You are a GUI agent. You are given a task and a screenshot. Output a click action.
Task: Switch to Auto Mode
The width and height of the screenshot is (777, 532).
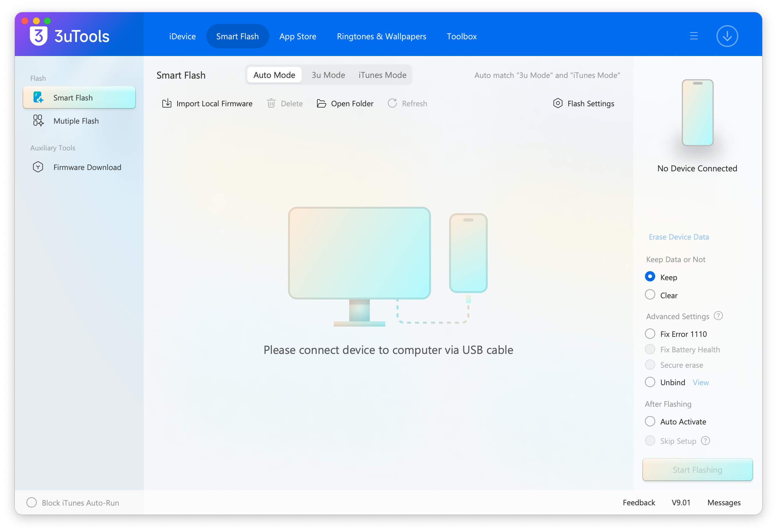(274, 75)
